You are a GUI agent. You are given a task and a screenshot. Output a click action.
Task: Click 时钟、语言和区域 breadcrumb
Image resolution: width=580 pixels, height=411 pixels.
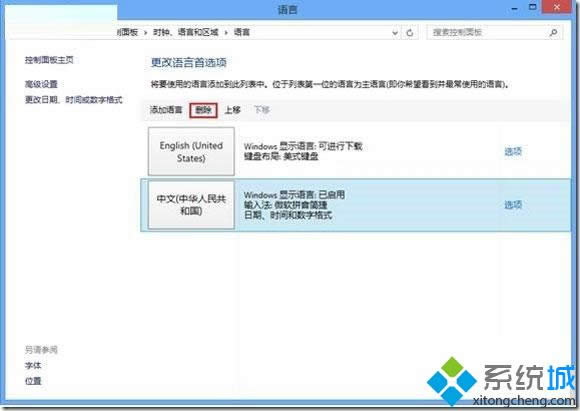186,33
